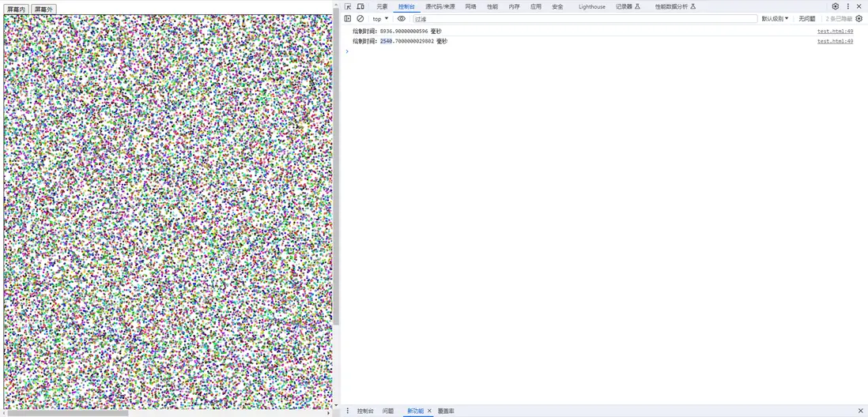Click the 屏幕外 button
Viewport: 868px width, 417px height.
[x=43, y=9]
